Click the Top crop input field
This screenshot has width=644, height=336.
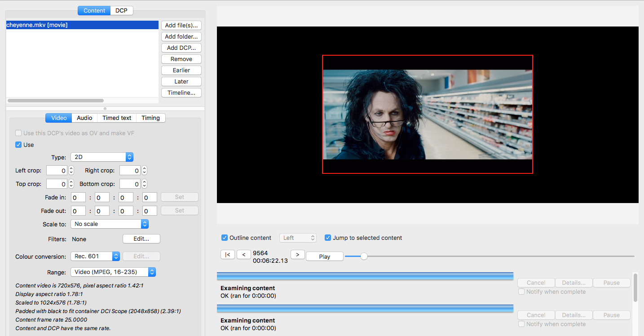57,184
